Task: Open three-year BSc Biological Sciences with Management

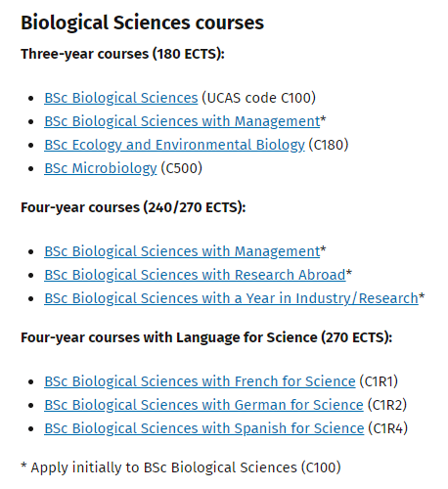Action: click(182, 121)
